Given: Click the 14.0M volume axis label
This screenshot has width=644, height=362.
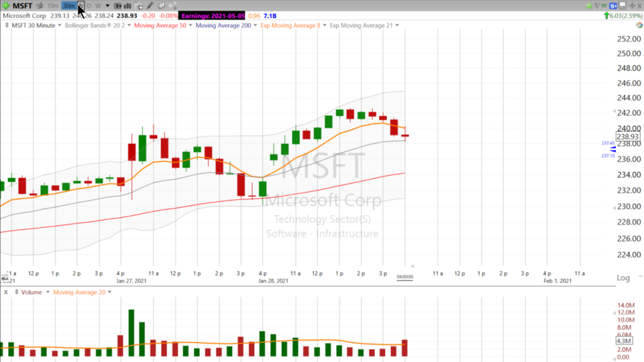Looking at the screenshot, I should [x=625, y=305].
